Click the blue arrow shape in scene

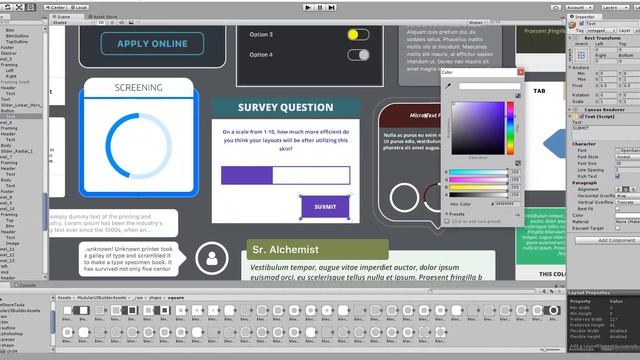point(554,144)
